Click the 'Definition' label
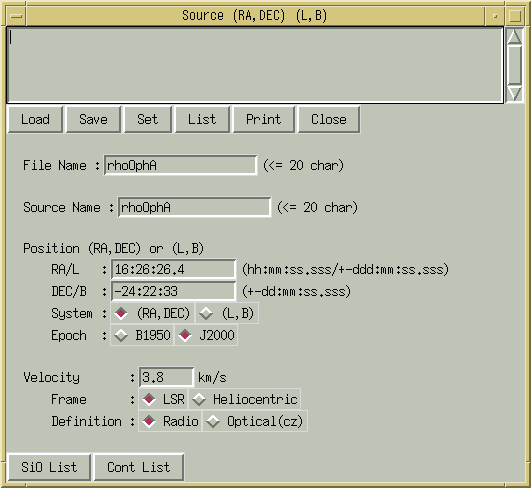531x488 pixels. (x=86, y=421)
